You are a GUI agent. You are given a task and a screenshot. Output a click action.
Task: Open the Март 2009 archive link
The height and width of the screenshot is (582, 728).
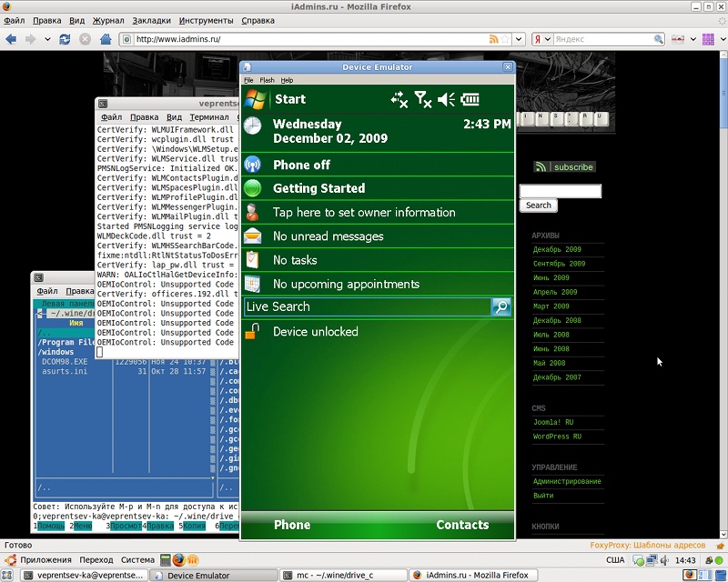[x=551, y=306]
